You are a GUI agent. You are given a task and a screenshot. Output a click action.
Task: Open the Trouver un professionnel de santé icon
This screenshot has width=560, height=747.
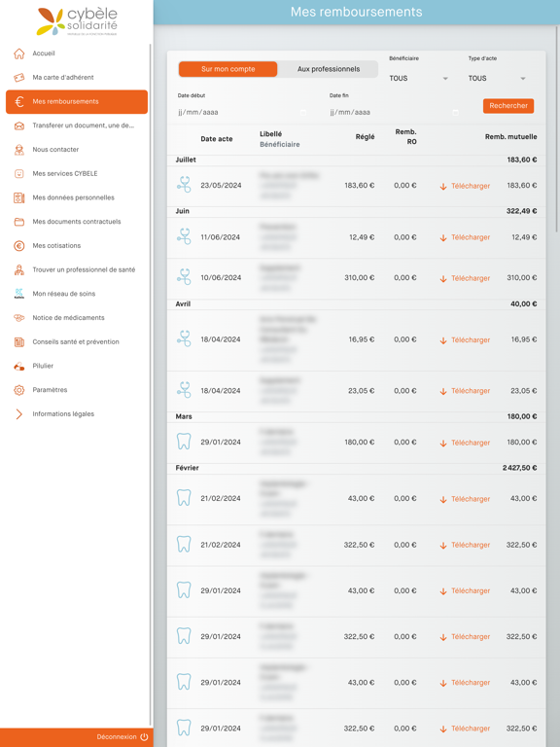tap(19, 269)
